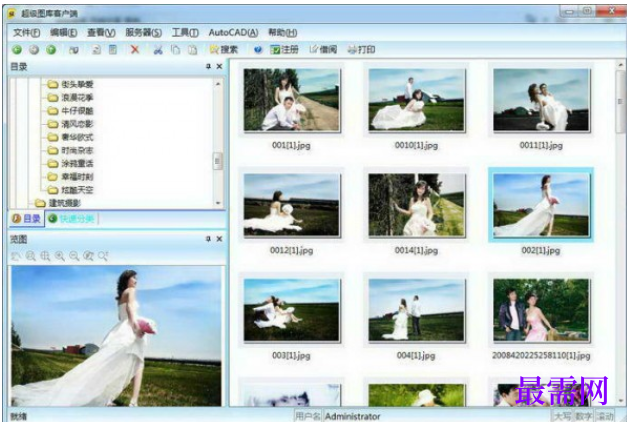This screenshot has height=422, width=627.
Task: Click the file name 003[1].jpg
Action: 291,355
